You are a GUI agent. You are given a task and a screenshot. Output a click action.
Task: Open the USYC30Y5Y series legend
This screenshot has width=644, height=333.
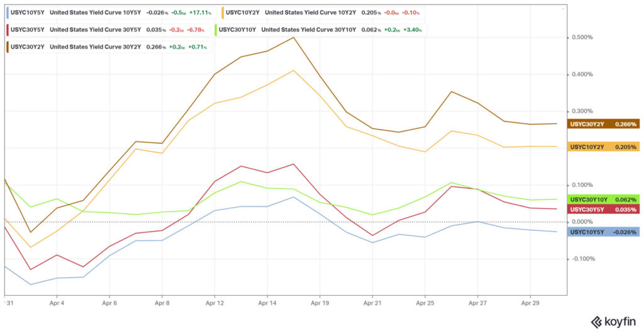click(x=109, y=30)
